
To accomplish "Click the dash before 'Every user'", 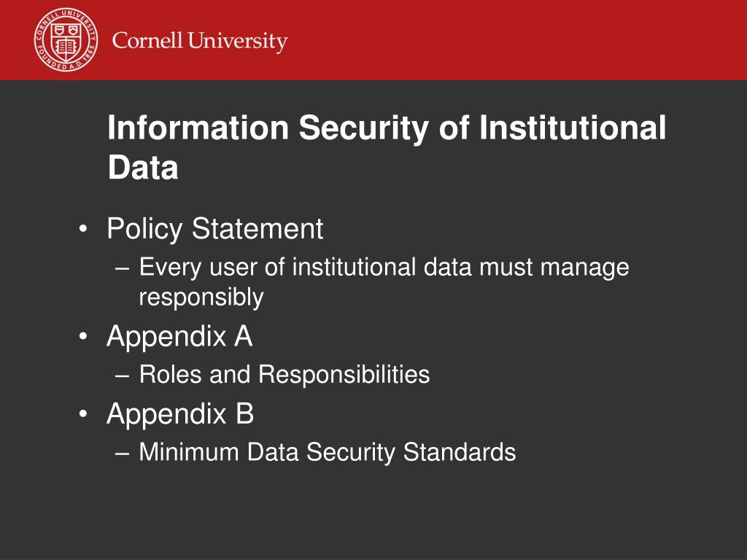I will [x=123, y=268].
